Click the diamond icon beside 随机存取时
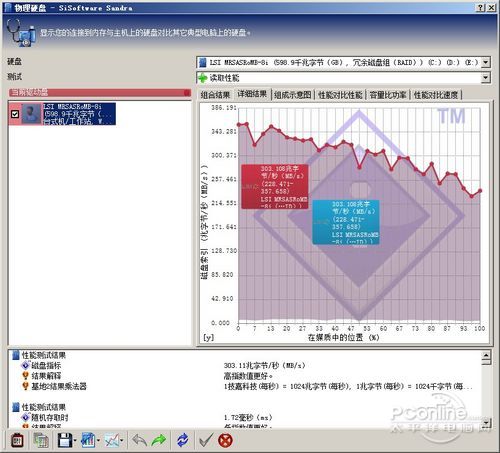Viewport: 500px width, 453px height. tap(26, 417)
